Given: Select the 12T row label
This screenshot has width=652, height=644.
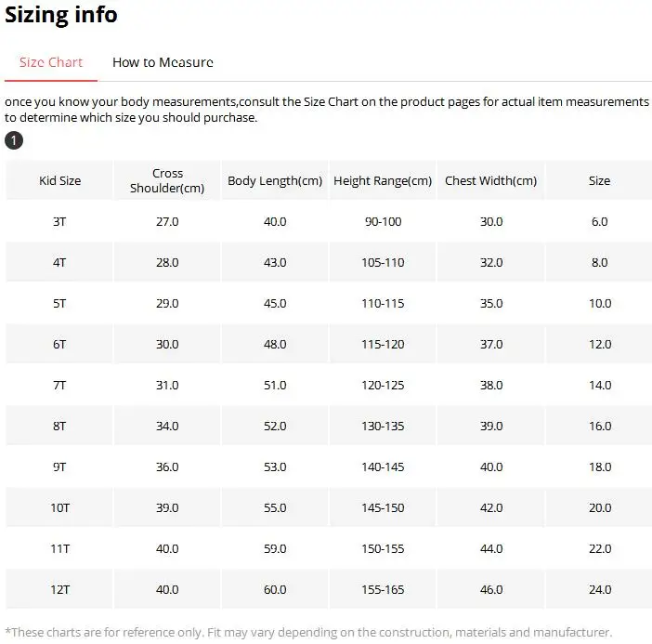Looking at the screenshot, I should (x=59, y=589).
